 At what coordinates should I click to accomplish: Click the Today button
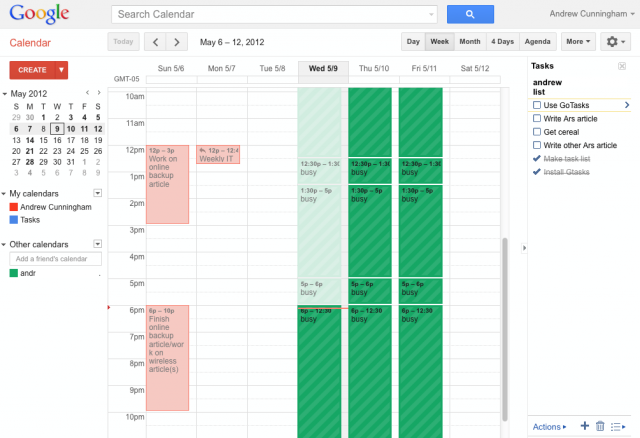[x=123, y=42]
